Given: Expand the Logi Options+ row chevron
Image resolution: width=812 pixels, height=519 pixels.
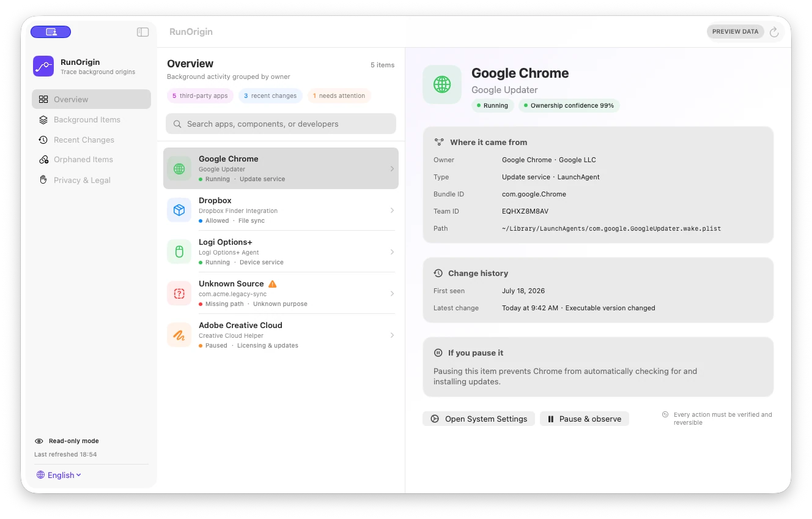Looking at the screenshot, I should pos(392,252).
